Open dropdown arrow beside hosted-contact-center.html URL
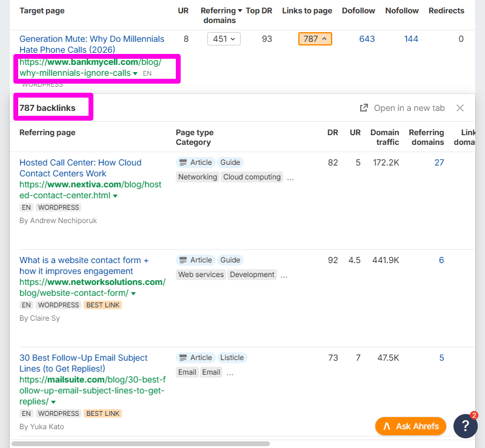This screenshot has height=448, width=485. coord(115,196)
